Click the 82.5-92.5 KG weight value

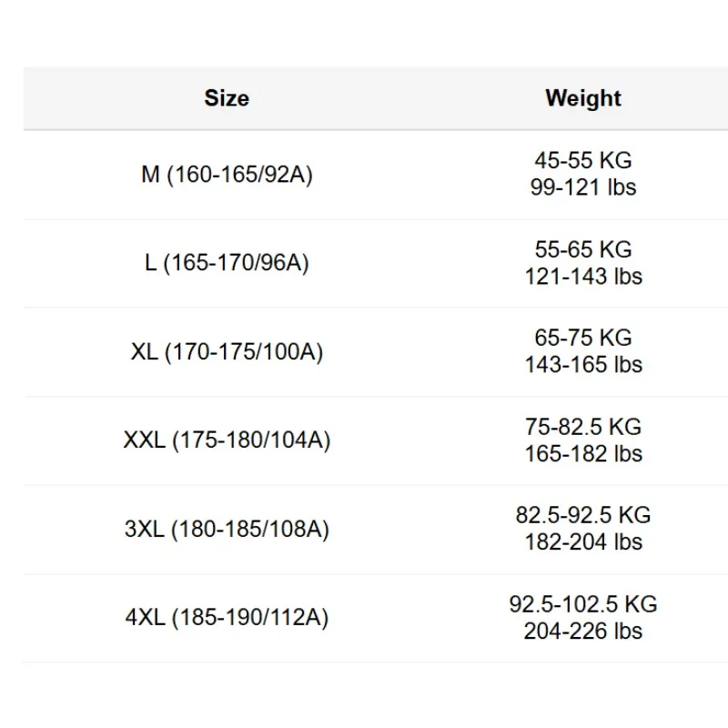pos(583,515)
